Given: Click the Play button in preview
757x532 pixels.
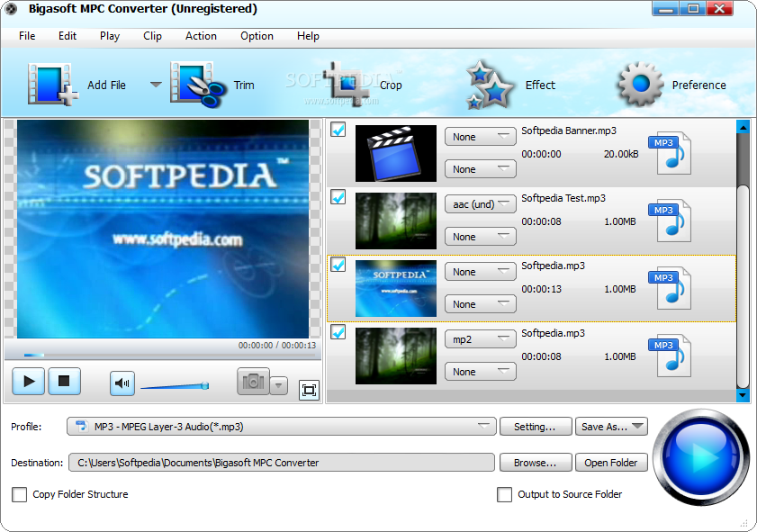Looking at the screenshot, I should (x=29, y=382).
